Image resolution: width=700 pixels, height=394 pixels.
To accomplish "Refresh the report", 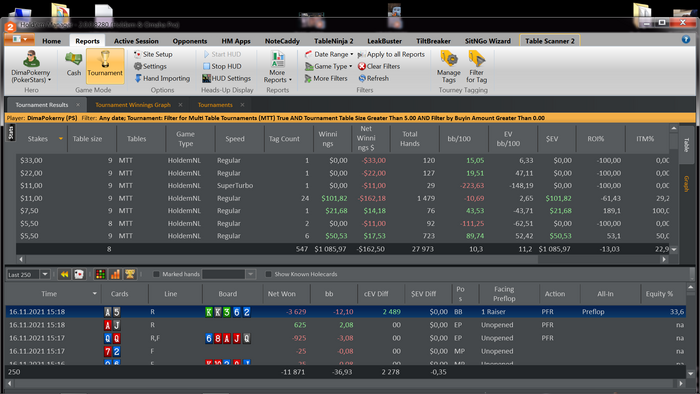I will (374, 78).
